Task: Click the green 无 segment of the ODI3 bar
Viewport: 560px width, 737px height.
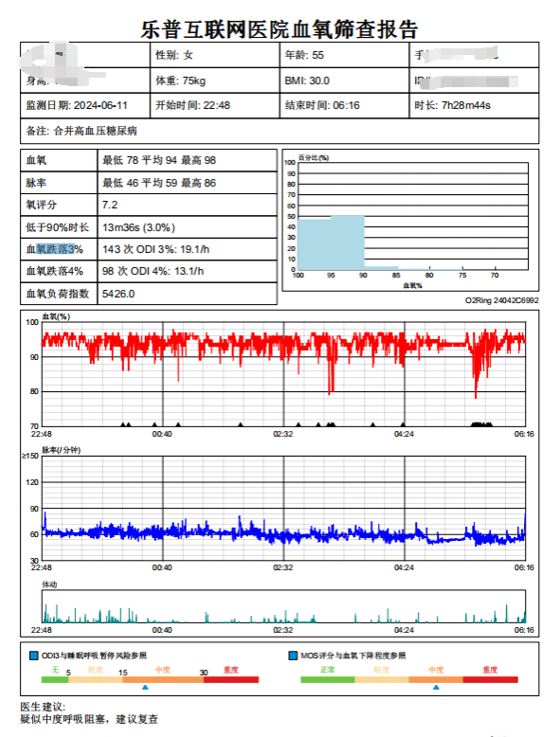Action: pos(55,679)
